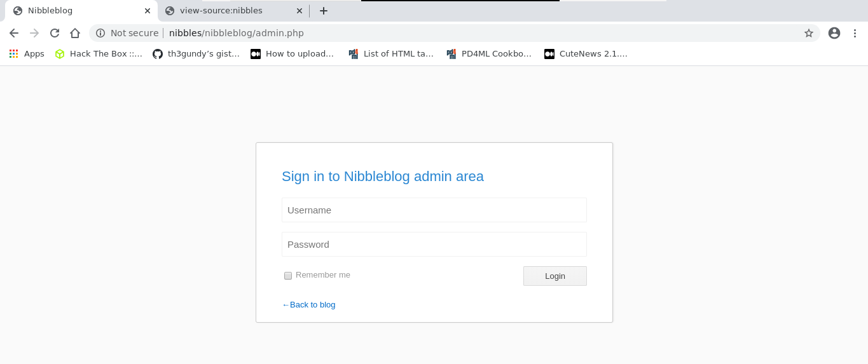This screenshot has width=868, height=364.
Task: Switch to the view-source:nibbles tab
Action: click(233, 11)
